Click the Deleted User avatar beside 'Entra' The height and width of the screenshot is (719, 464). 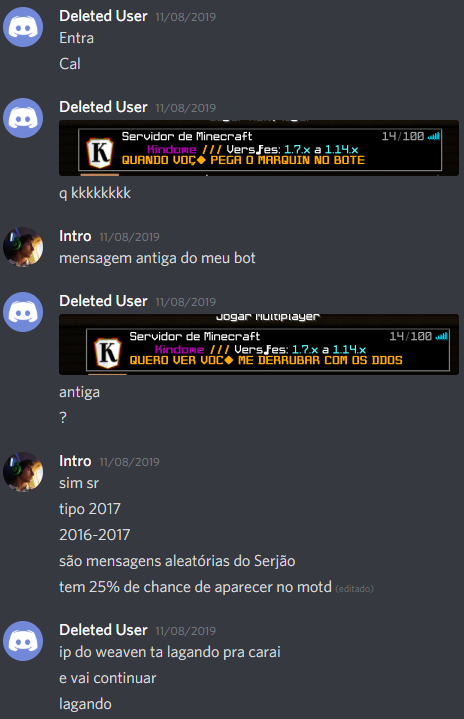23,27
